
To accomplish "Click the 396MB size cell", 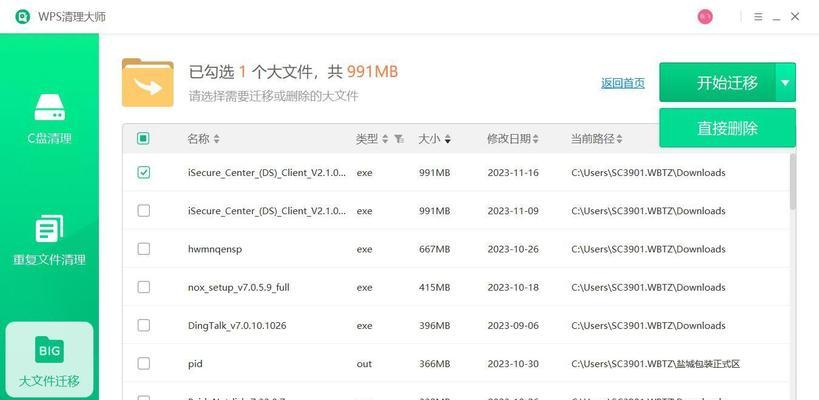I will point(434,326).
